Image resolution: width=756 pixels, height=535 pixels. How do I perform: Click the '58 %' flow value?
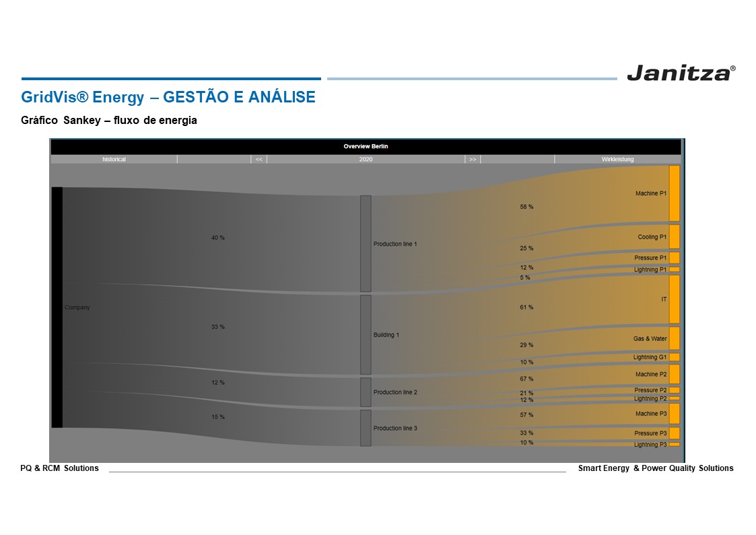point(526,207)
